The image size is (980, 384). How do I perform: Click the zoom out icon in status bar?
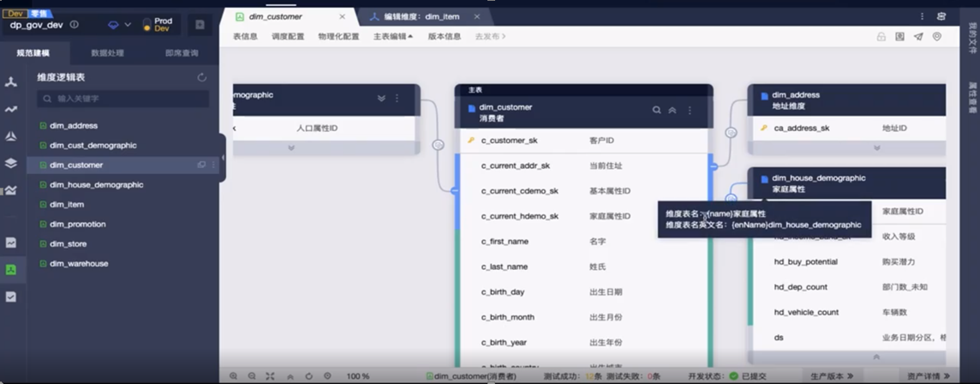[252, 376]
